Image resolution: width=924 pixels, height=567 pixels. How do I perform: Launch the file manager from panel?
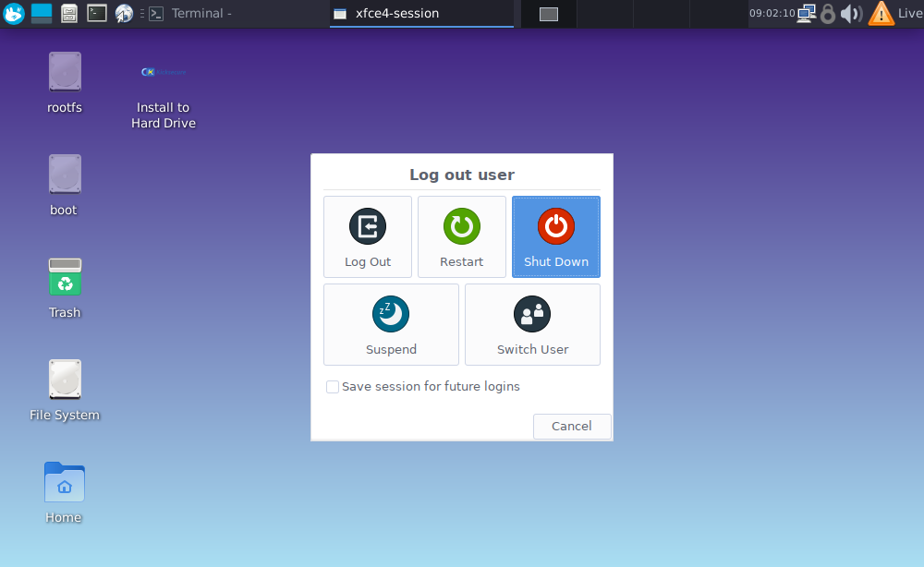point(69,13)
